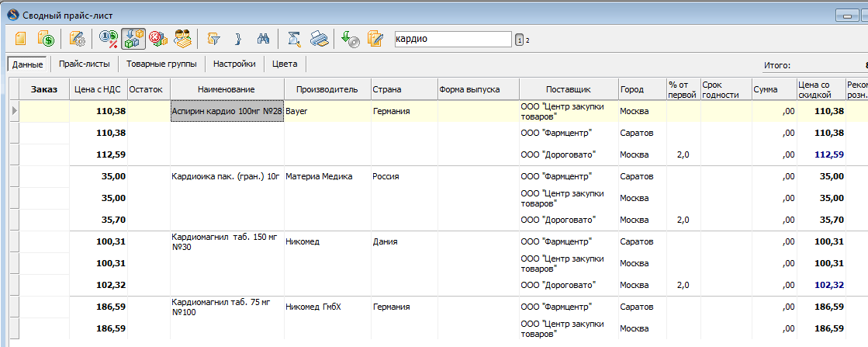Click the documents with pencil edit icon

click(x=375, y=39)
